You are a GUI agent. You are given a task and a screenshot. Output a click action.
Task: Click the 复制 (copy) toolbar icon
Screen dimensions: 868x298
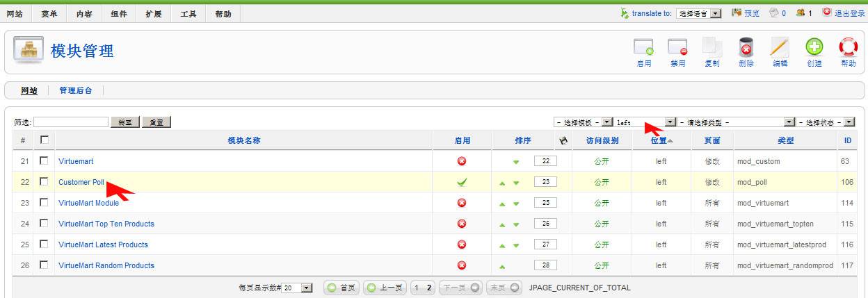click(x=712, y=47)
